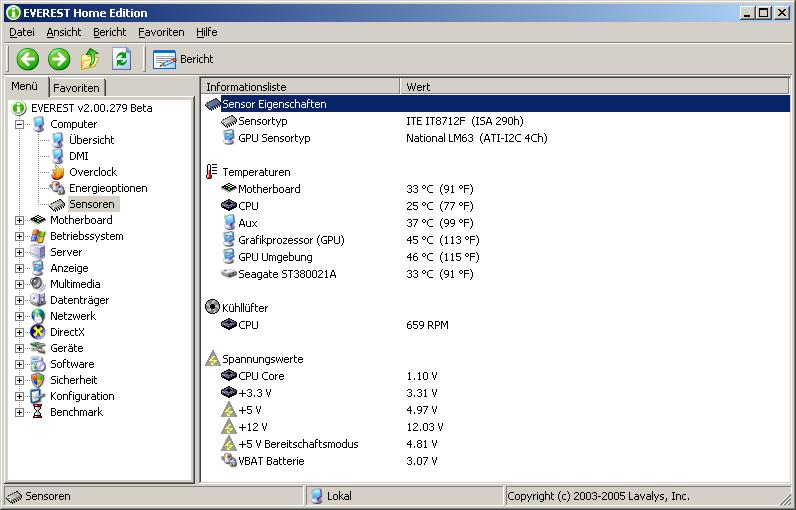Expand the Motherboard tree node
The image size is (796, 510).
[x=19, y=220]
